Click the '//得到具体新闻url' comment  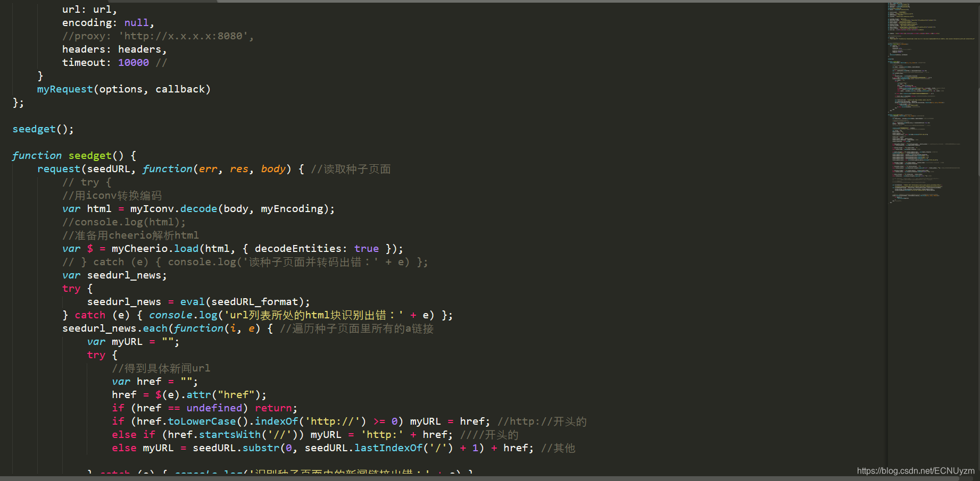(x=161, y=368)
